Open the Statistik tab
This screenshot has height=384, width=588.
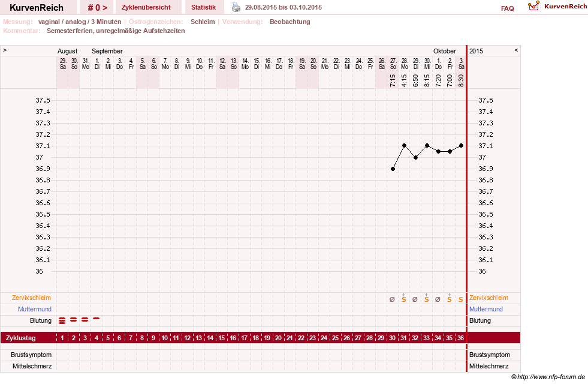click(x=203, y=7)
